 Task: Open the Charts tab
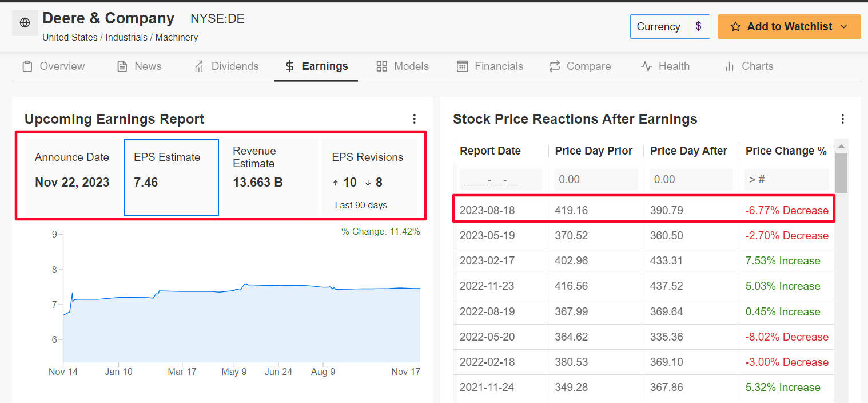pyautogui.click(x=748, y=66)
